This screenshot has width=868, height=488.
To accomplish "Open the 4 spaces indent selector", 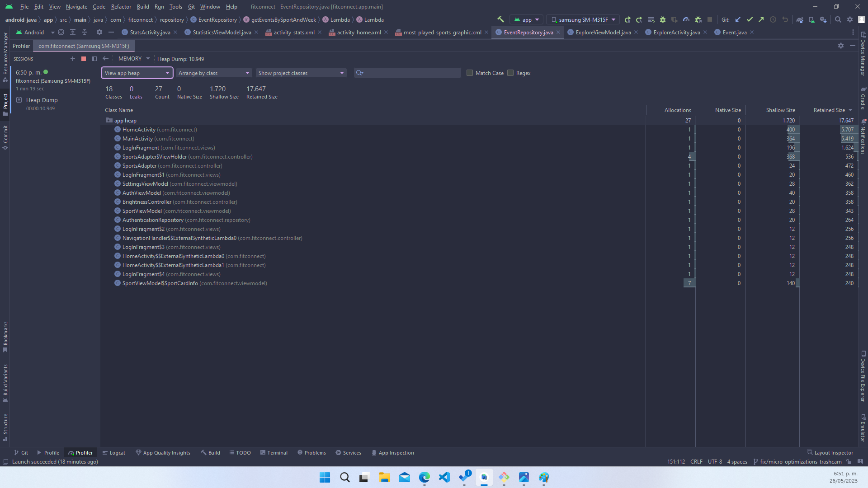I will point(737,462).
